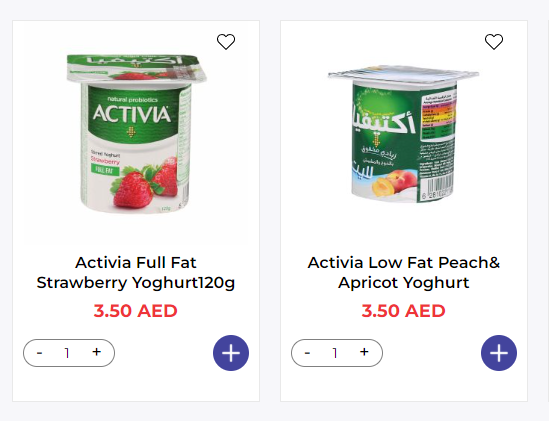Click the Strawberry Yoghurt product image
The width and height of the screenshot is (549, 421).
[137, 134]
